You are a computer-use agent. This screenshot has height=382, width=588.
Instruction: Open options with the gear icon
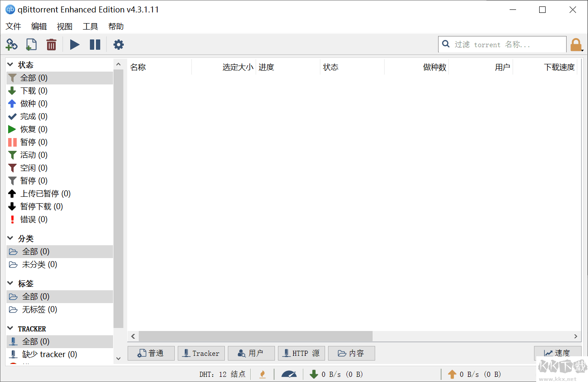[118, 44]
